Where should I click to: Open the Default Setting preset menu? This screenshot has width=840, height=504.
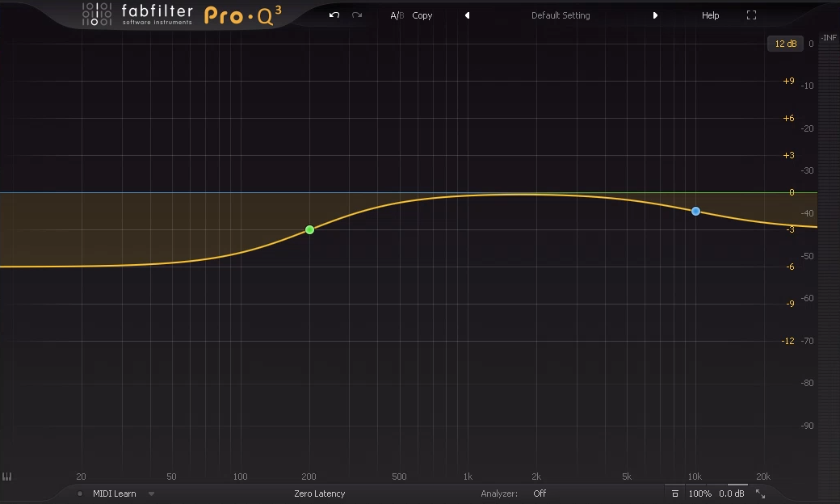[x=561, y=15]
